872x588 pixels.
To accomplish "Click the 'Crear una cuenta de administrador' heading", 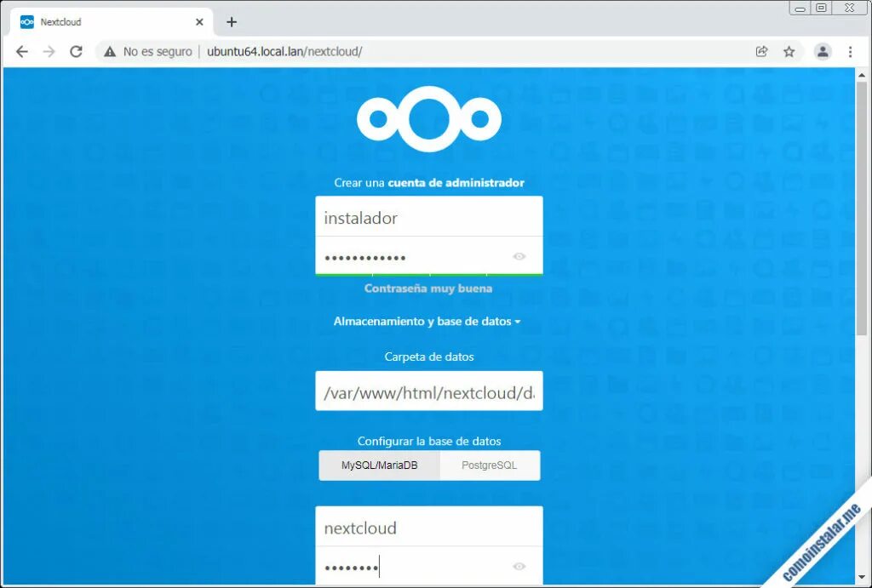I will (429, 183).
